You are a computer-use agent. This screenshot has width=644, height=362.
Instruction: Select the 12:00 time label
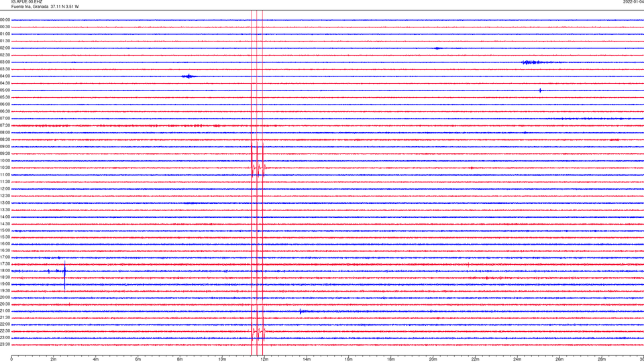(5, 189)
